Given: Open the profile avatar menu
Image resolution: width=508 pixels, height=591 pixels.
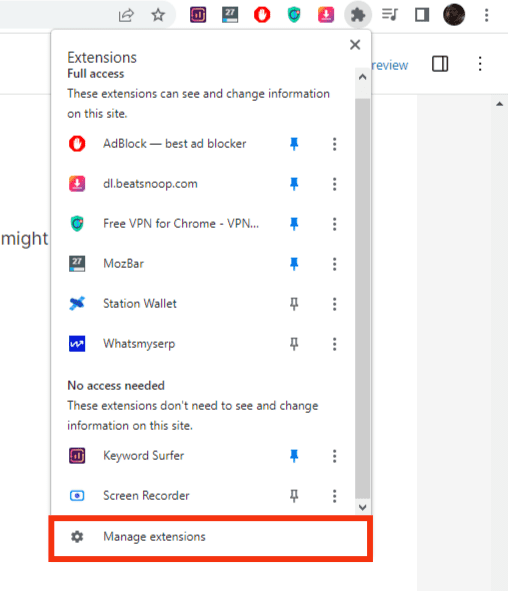Looking at the screenshot, I should pyautogui.click(x=454, y=15).
